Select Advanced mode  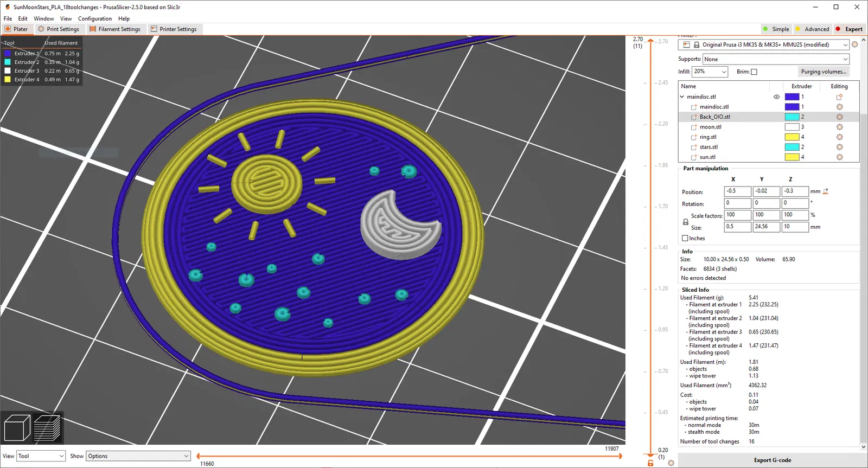tap(812, 29)
